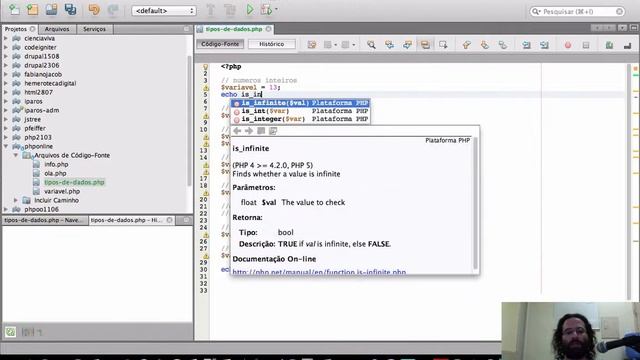Expand the cienciaviva project
The width and height of the screenshot is (640, 360).
point(6,38)
